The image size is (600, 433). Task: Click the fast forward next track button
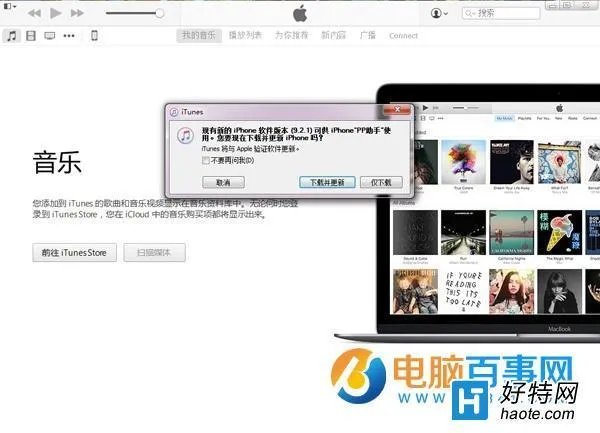click(77, 13)
